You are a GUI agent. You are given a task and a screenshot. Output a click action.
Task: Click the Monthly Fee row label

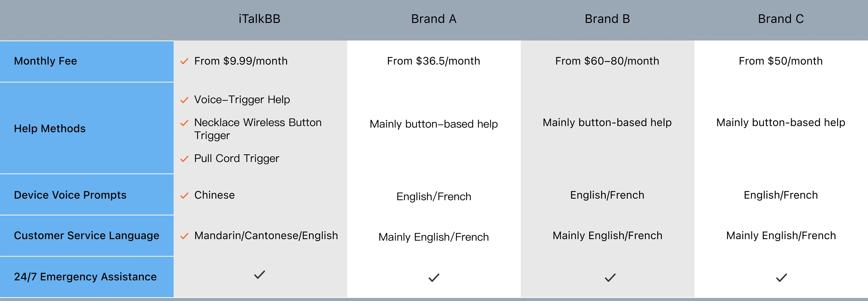45,61
